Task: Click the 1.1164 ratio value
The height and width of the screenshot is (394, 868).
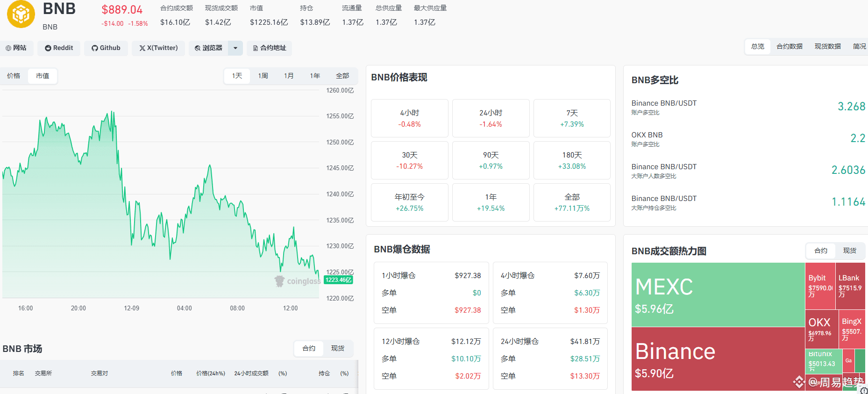Action: pyautogui.click(x=848, y=202)
